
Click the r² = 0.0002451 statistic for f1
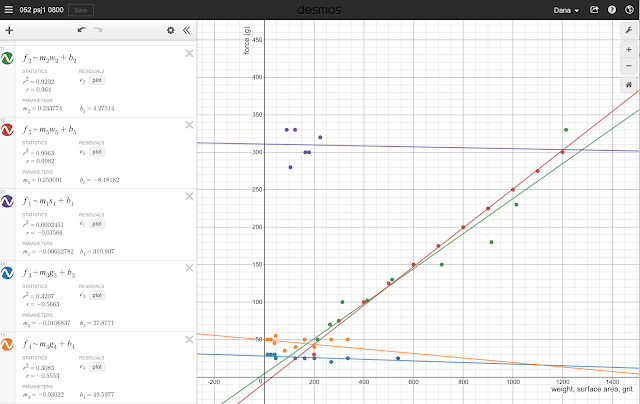coord(43,224)
